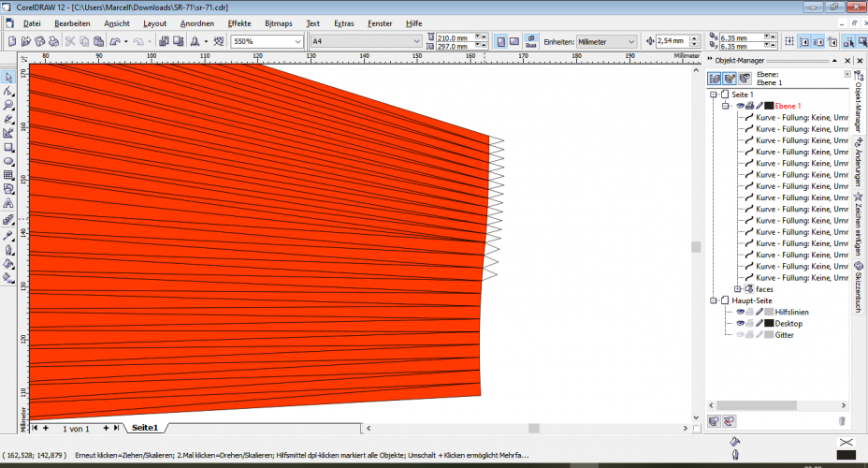Select the Text tool (A icon)
The height and width of the screenshot is (468, 868).
(8, 203)
